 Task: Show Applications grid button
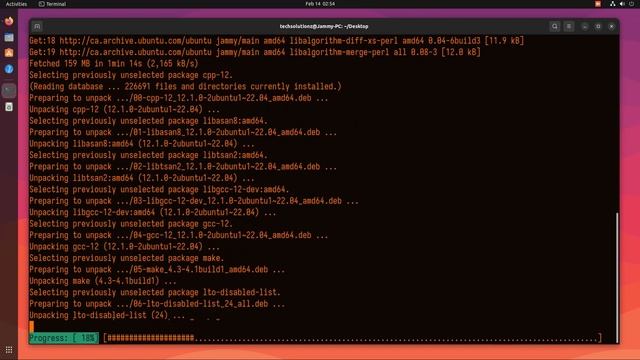point(9,350)
